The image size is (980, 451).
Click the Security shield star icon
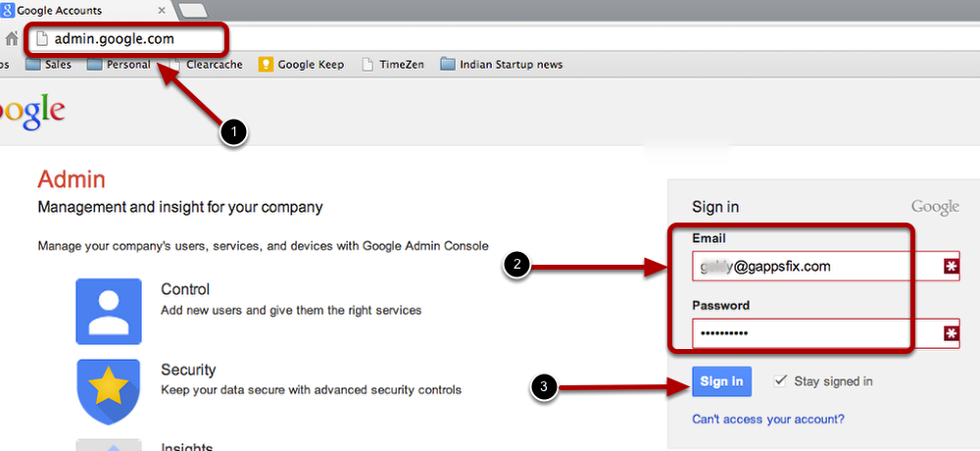tap(109, 391)
